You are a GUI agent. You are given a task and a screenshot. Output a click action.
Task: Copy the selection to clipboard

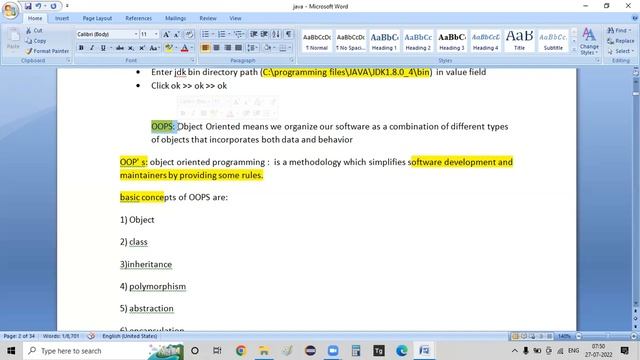(x=36, y=41)
